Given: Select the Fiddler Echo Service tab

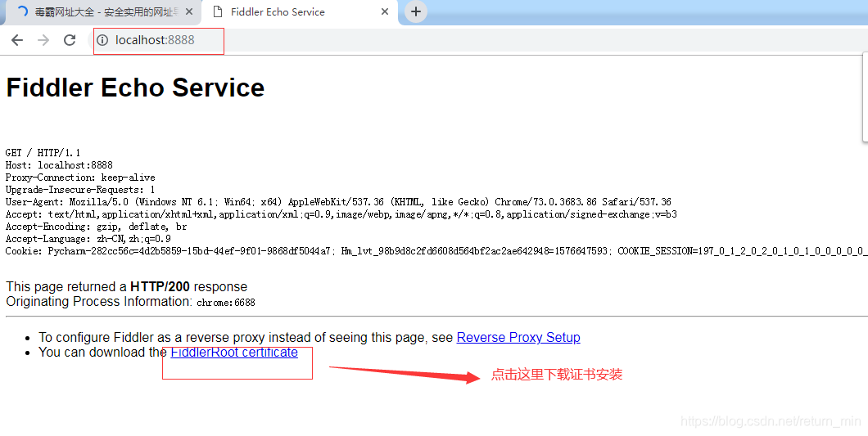Looking at the screenshot, I should pyautogui.click(x=300, y=12).
